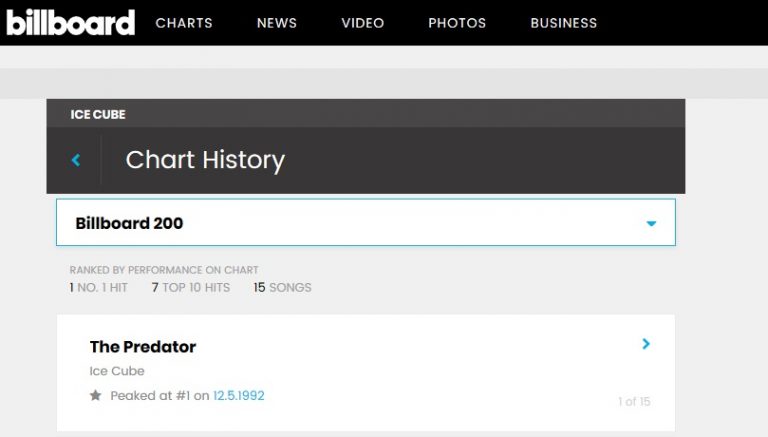Click the Billboard logo
Viewport: 768px width, 437px height.
click(70, 22)
